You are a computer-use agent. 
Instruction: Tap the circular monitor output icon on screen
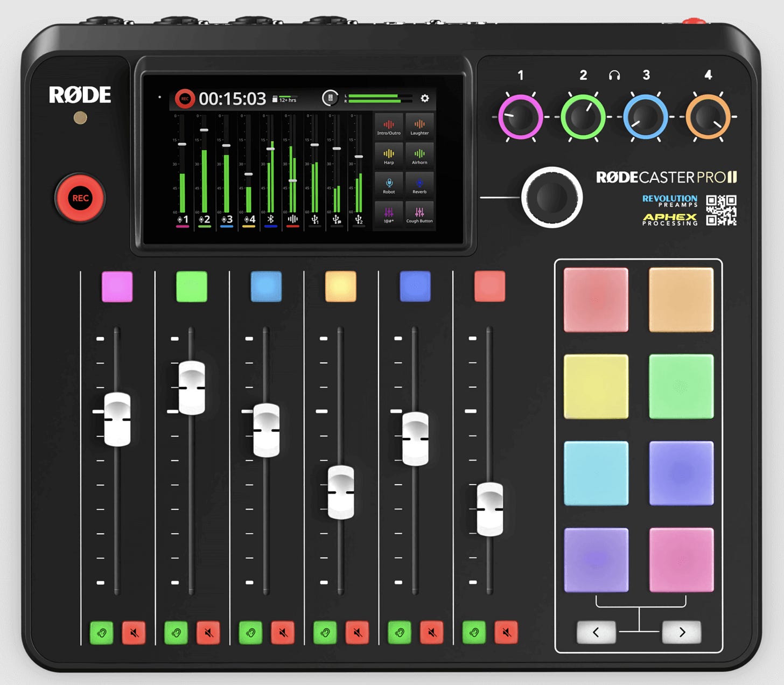(x=330, y=98)
